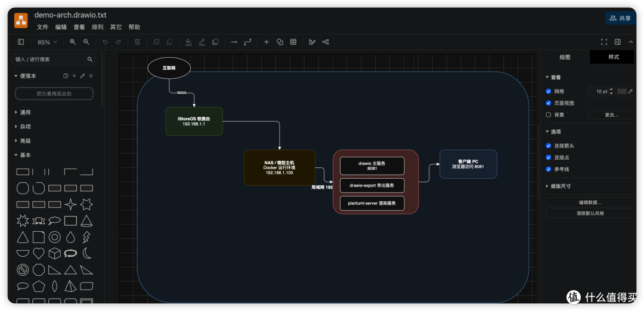This screenshot has height=311, width=644.
Task: Expand the 高级 shapes section
Action: point(23,141)
